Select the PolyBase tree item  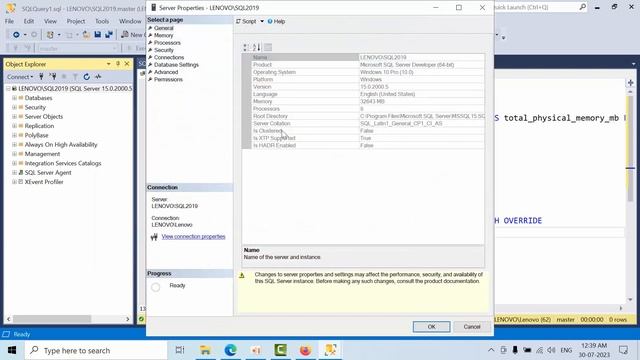click(36, 136)
